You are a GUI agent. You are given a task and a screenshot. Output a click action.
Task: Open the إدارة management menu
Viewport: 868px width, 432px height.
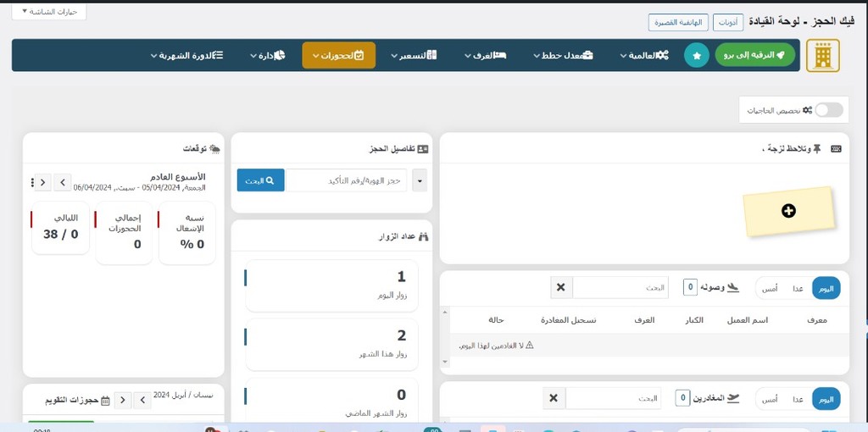(267, 55)
